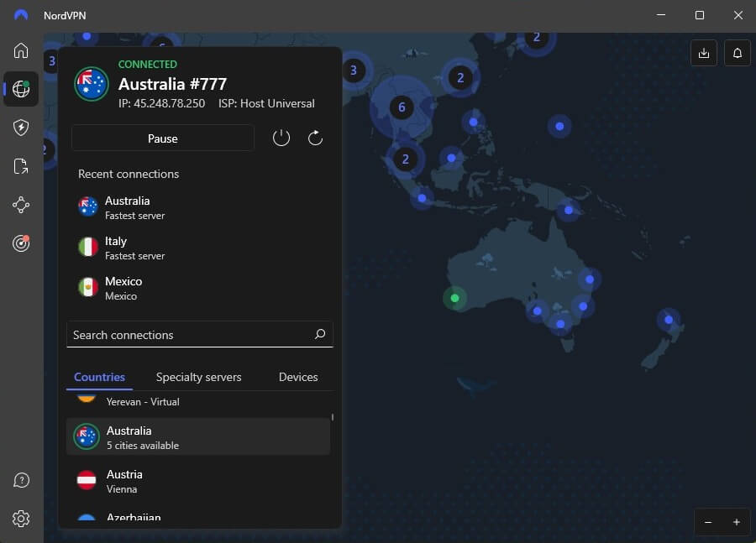Click the connected Australia flag in header

(91, 84)
